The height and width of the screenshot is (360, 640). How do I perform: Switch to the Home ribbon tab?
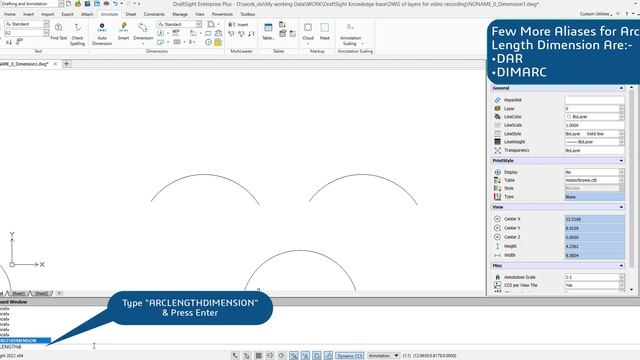point(10,14)
